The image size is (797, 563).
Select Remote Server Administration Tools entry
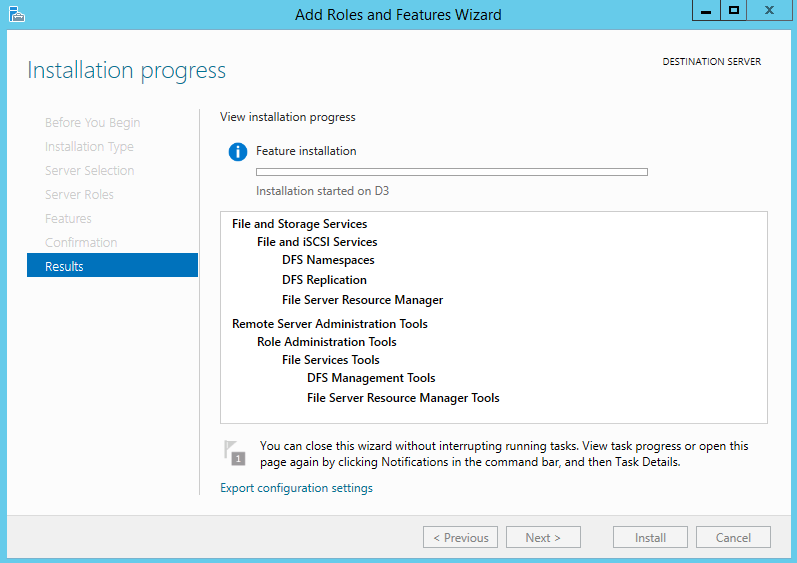[x=330, y=324]
